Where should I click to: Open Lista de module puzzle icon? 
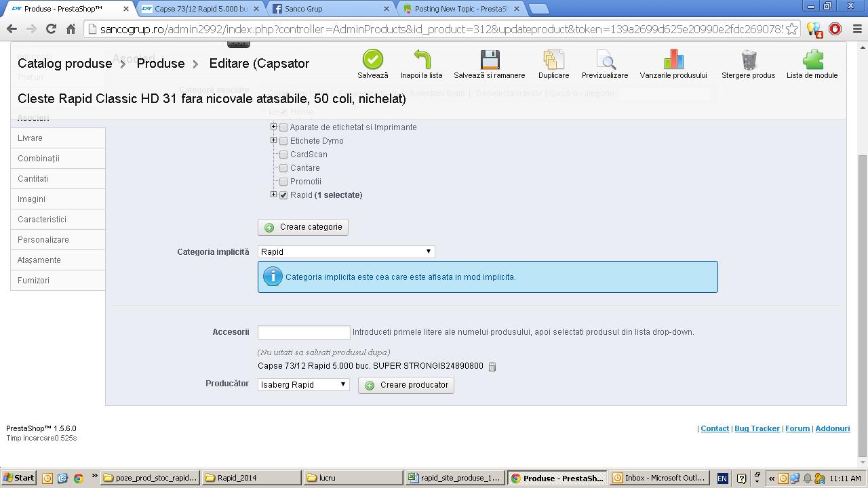[812, 60]
